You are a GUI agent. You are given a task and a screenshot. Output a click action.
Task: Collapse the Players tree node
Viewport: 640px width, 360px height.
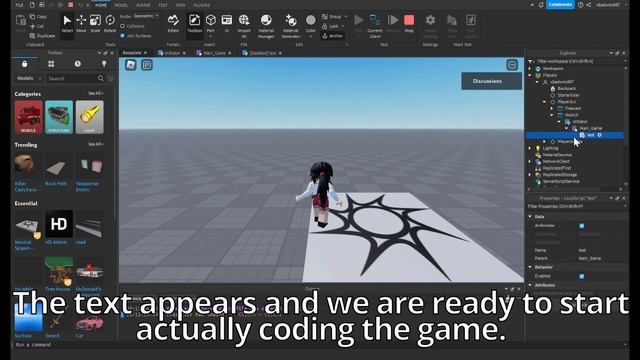coord(530,75)
